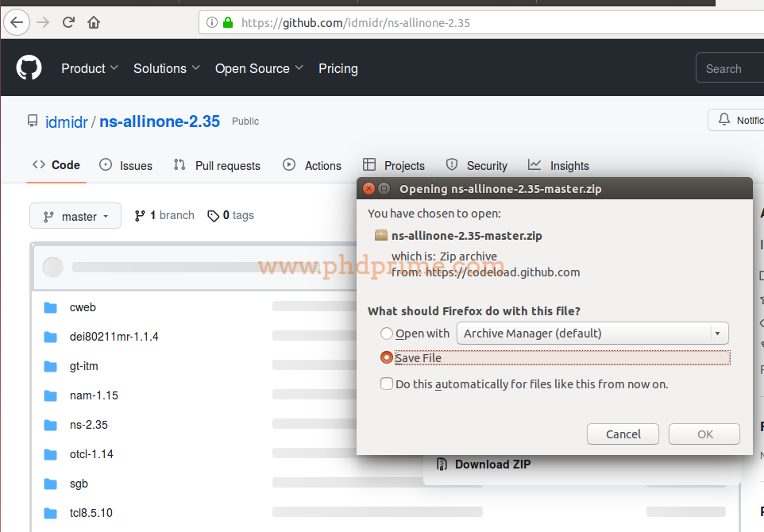Switch to the Issues tab
This screenshot has height=532, width=764.
point(125,166)
